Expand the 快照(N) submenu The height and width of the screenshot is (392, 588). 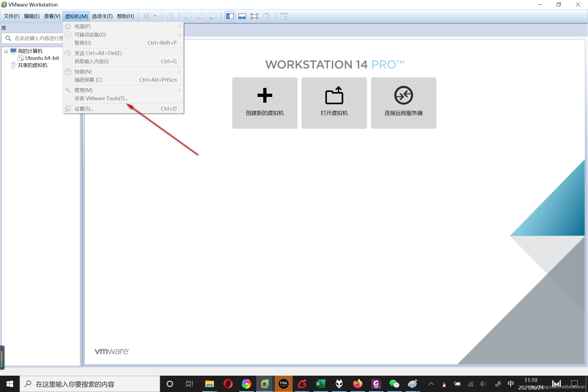pos(123,72)
